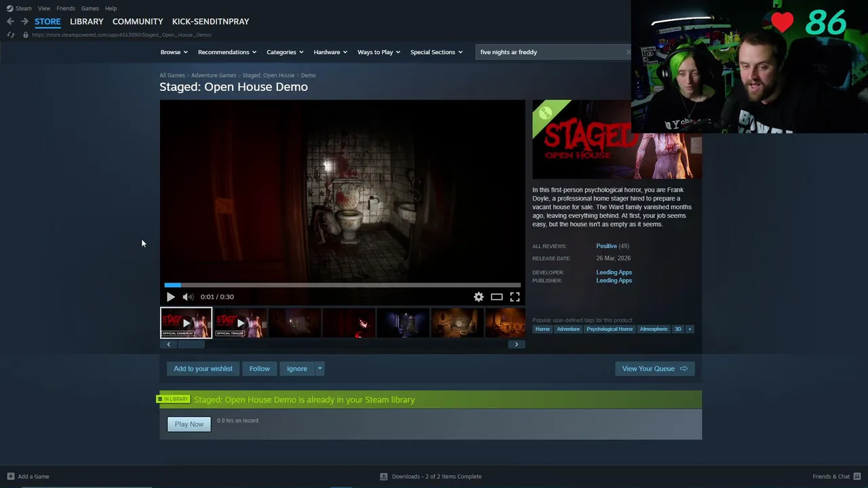The image size is (868, 488).
Task: Open the Staged Open House header image
Action: pyautogui.click(x=617, y=140)
